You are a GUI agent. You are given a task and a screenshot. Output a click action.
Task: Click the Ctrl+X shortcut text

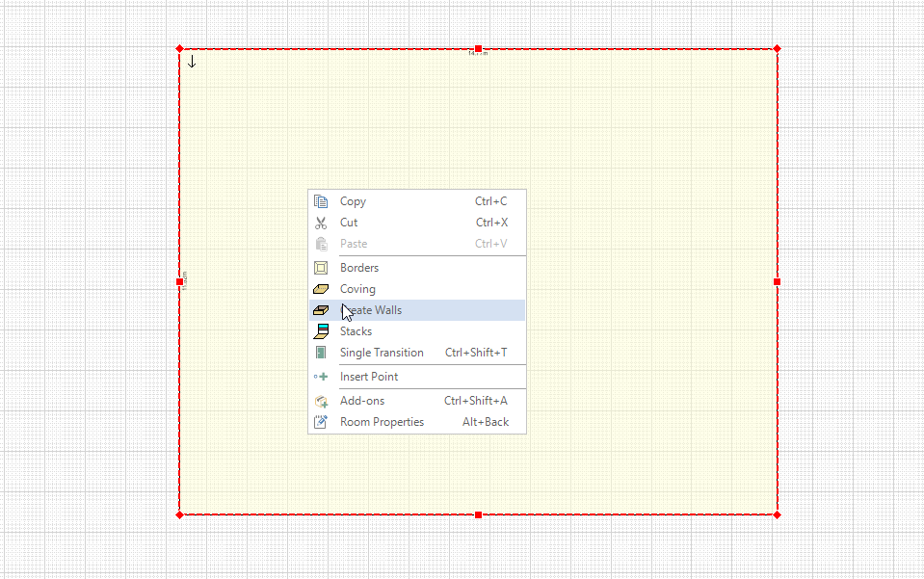pos(491,223)
